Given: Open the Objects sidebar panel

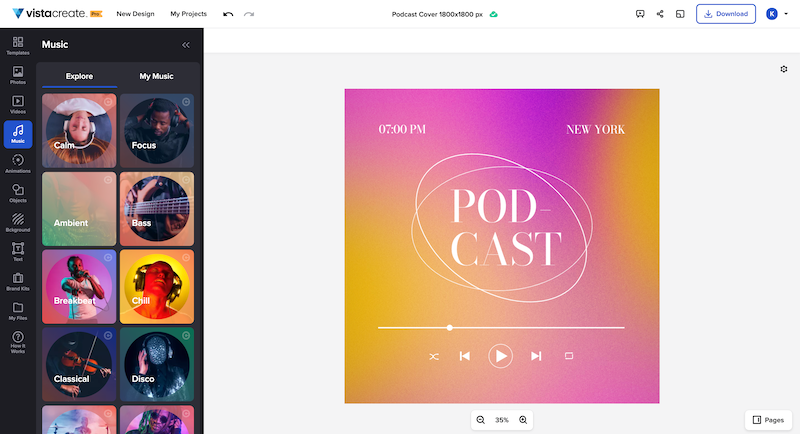Looking at the screenshot, I should click(x=18, y=192).
